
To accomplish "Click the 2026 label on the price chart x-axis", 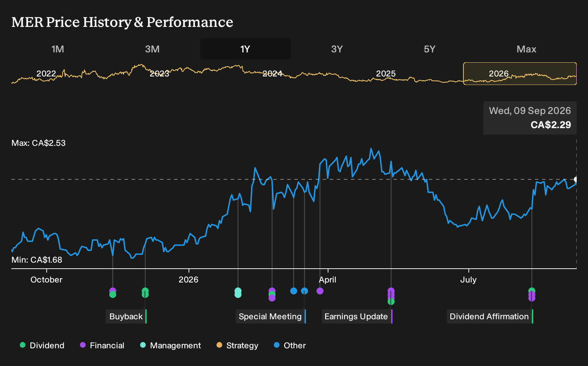I will (189, 280).
